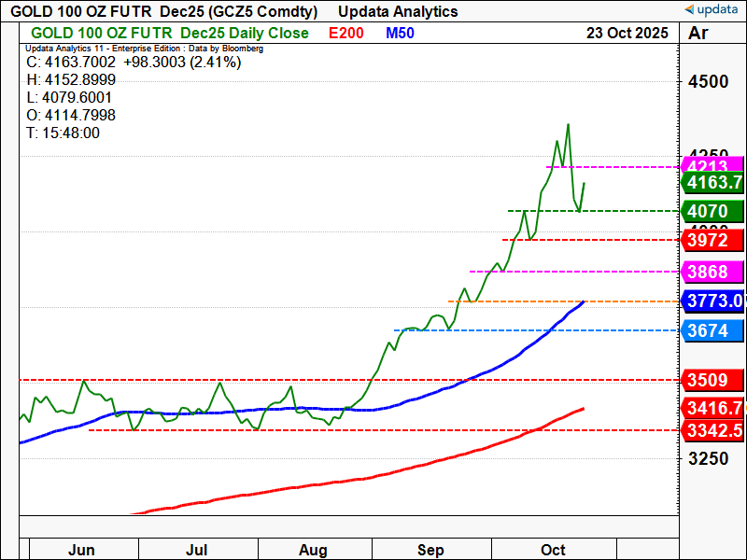Image resolution: width=747 pixels, height=560 pixels.
Task: Click the Updata logo icon
Action: 690,10
